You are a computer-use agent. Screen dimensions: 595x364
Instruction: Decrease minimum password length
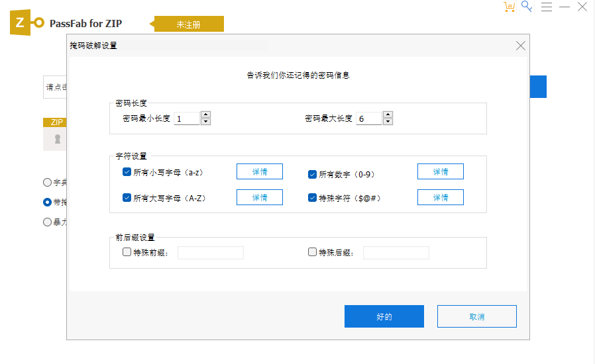pyautogui.click(x=205, y=122)
